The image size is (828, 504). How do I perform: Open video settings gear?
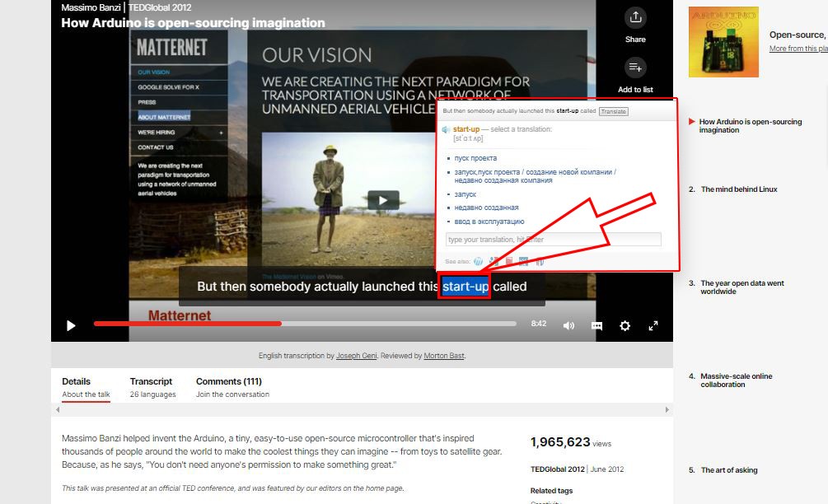click(x=625, y=325)
